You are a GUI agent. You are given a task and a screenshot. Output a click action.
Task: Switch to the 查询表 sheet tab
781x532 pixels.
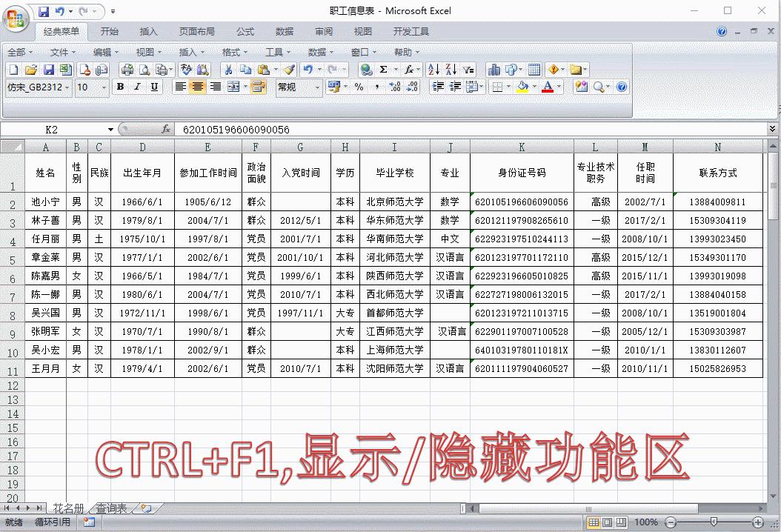coord(110,509)
